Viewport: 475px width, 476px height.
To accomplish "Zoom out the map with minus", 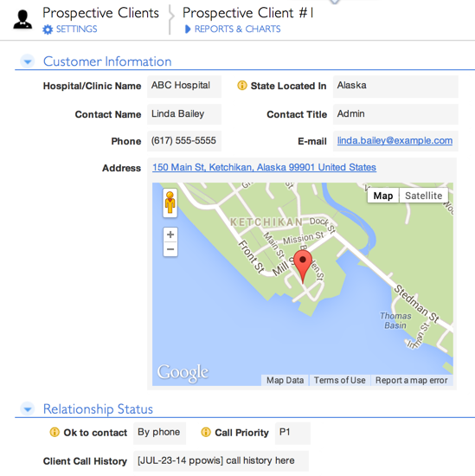I will [x=170, y=249].
